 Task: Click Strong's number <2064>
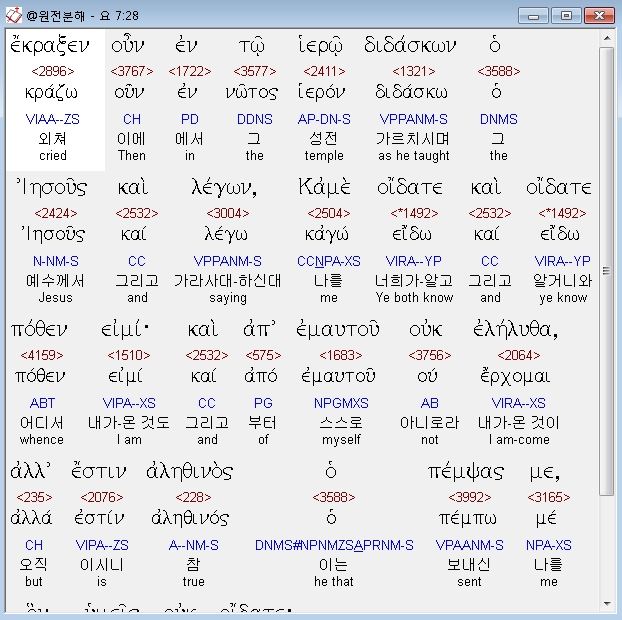tap(518, 355)
